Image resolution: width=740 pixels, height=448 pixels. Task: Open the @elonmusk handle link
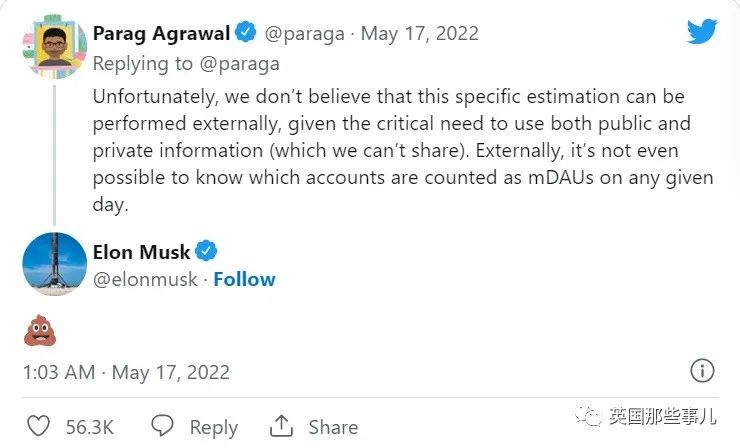click(145, 279)
